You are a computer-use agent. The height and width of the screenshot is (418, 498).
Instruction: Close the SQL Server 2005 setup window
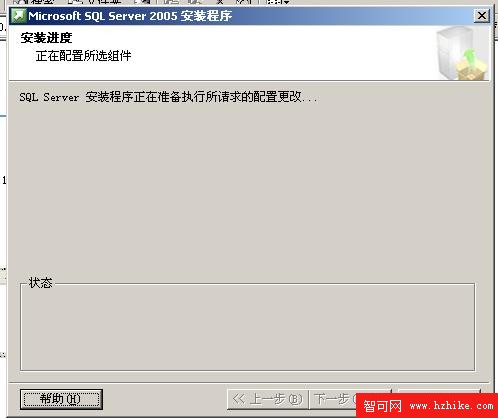[x=482, y=16]
